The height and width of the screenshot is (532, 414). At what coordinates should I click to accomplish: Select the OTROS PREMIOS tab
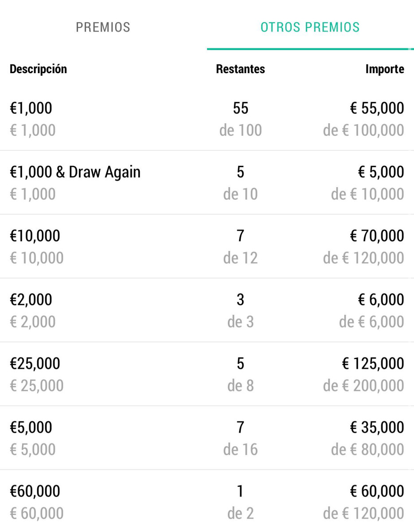[x=310, y=27]
